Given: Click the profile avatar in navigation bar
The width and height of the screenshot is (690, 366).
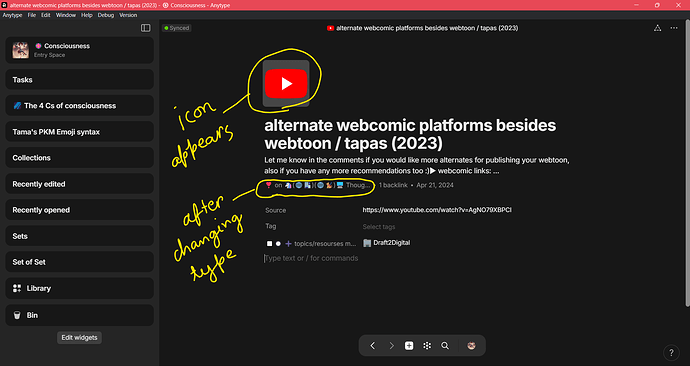Looking at the screenshot, I should click(x=471, y=346).
